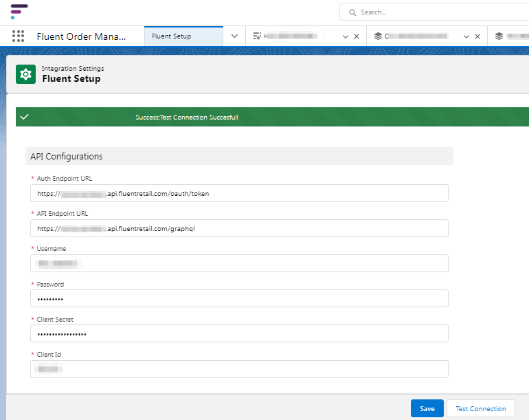Open the second tab's dropdown chevron

point(345,36)
